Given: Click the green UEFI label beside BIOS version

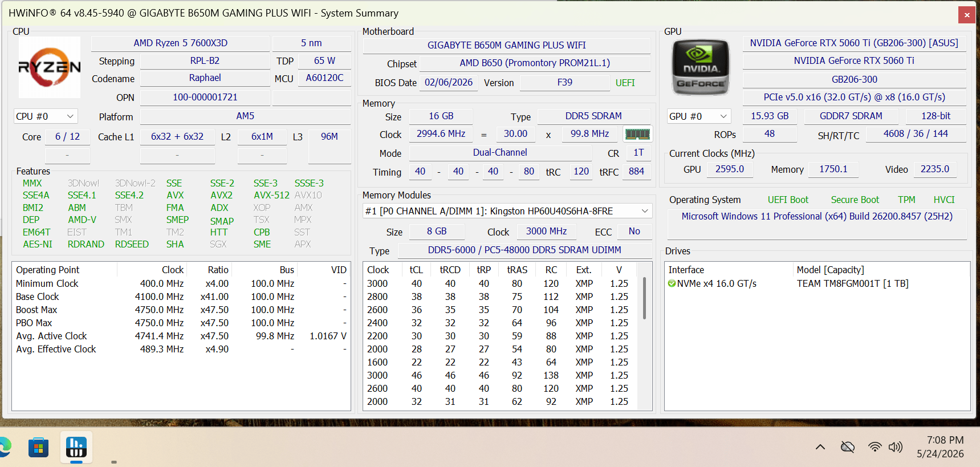Looking at the screenshot, I should (x=625, y=83).
